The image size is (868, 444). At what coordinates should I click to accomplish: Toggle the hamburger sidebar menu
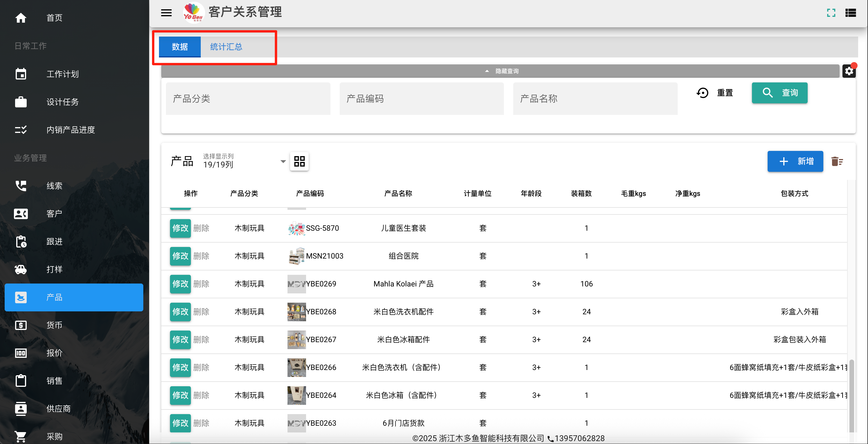coord(166,13)
